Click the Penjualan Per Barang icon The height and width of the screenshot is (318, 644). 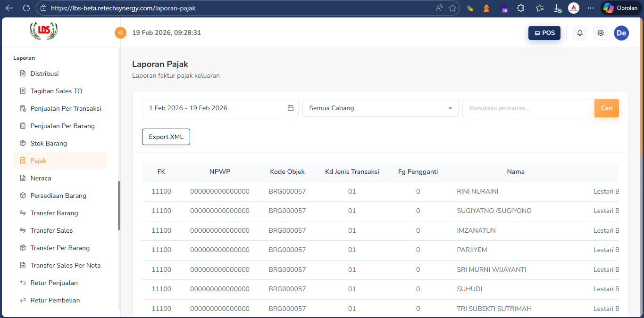click(23, 126)
